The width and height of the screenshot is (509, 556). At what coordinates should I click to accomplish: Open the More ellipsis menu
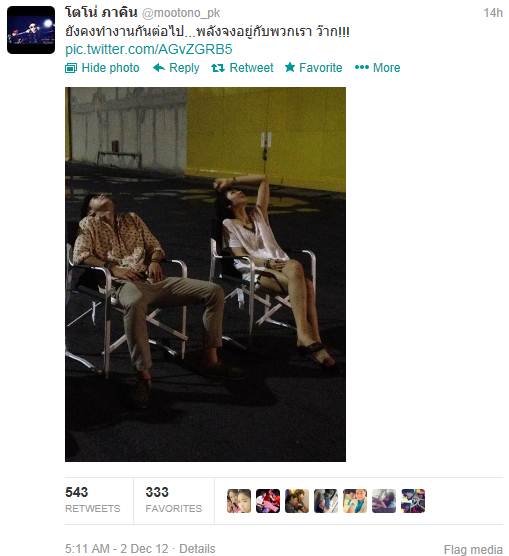tap(377, 67)
